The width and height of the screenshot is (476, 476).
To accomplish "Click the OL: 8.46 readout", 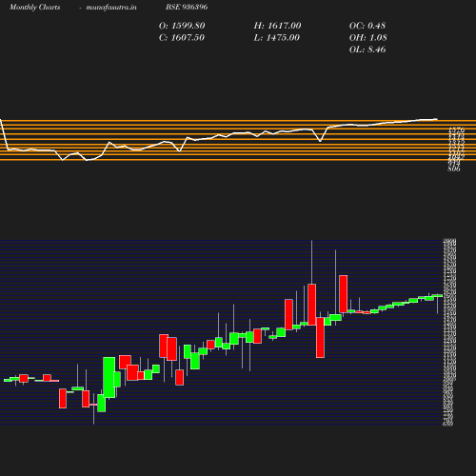I will point(367,50).
